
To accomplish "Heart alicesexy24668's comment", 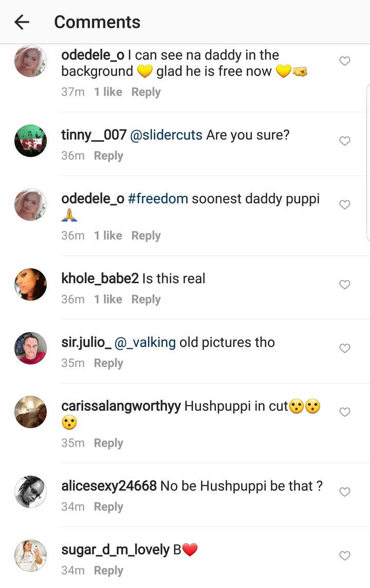I will [344, 491].
